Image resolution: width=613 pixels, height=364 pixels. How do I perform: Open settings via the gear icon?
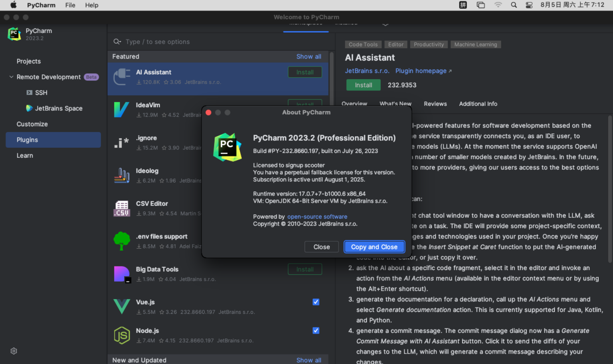(x=14, y=351)
